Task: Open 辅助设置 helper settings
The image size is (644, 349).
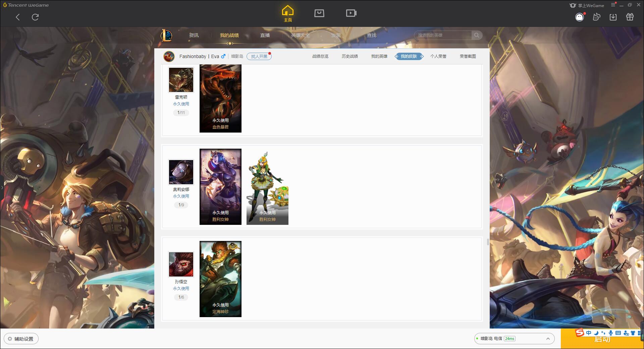Action: (x=21, y=339)
